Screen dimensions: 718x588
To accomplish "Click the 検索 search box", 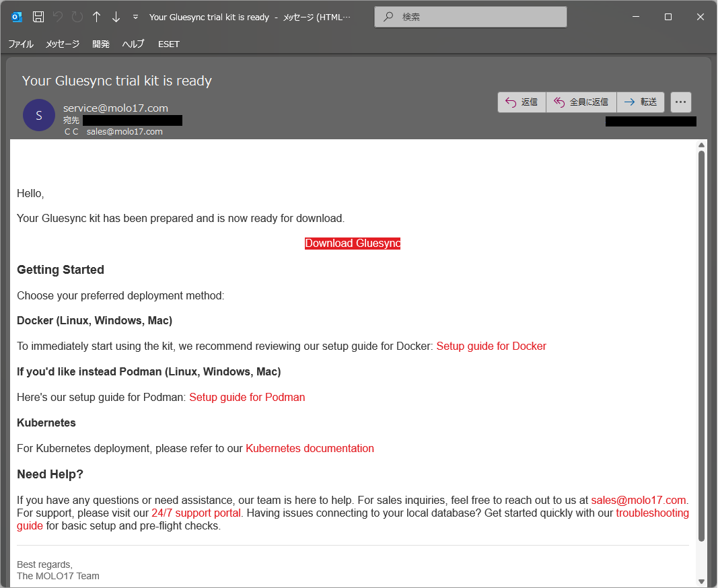I will coord(470,17).
